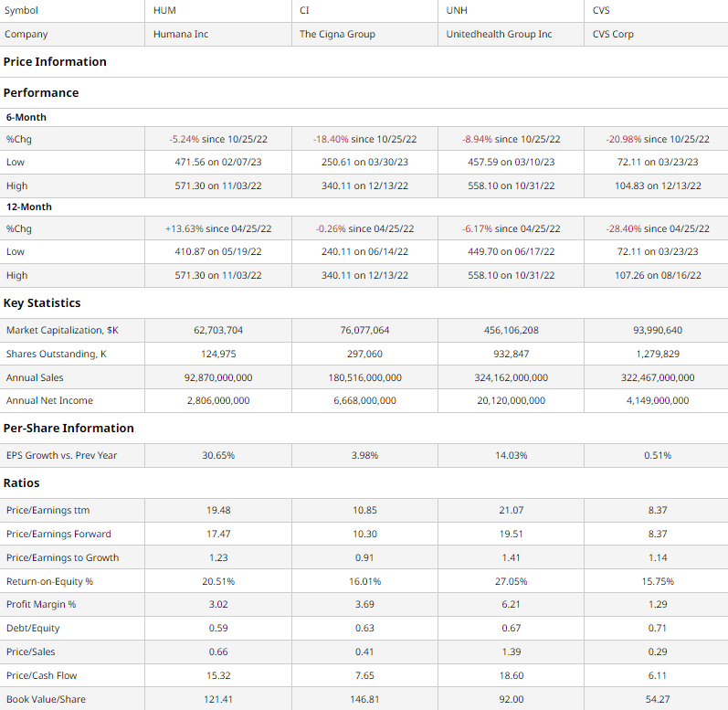728x710 pixels.
Task: Select CVS Corp company name
Action: tap(613, 34)
